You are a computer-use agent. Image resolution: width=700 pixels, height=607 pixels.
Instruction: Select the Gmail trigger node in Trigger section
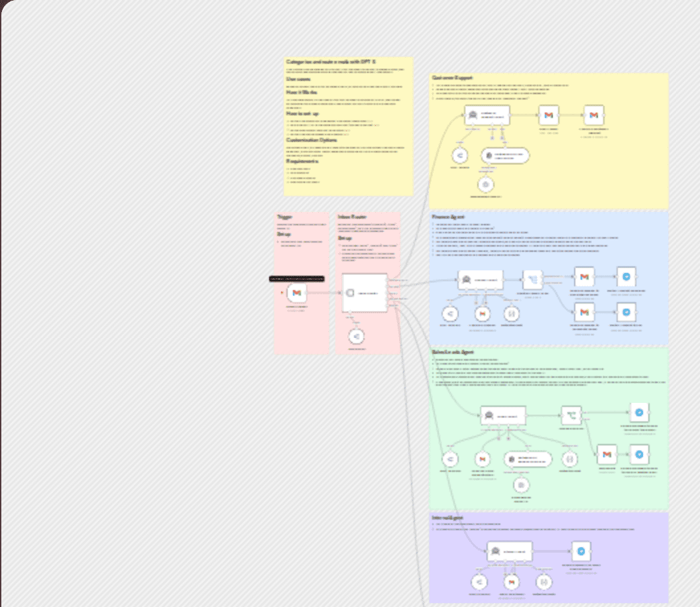pyautogui.click(x=296, y=293)
